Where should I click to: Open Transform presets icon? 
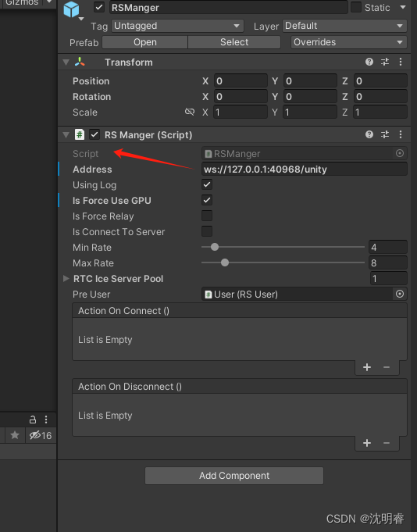tap(385, 62)
